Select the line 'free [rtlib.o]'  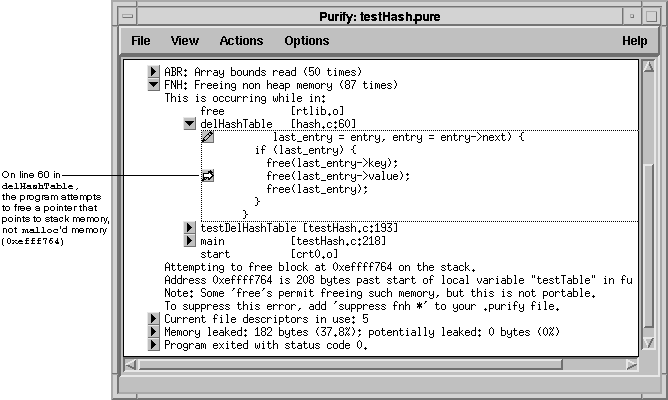[x=272, y=111]
